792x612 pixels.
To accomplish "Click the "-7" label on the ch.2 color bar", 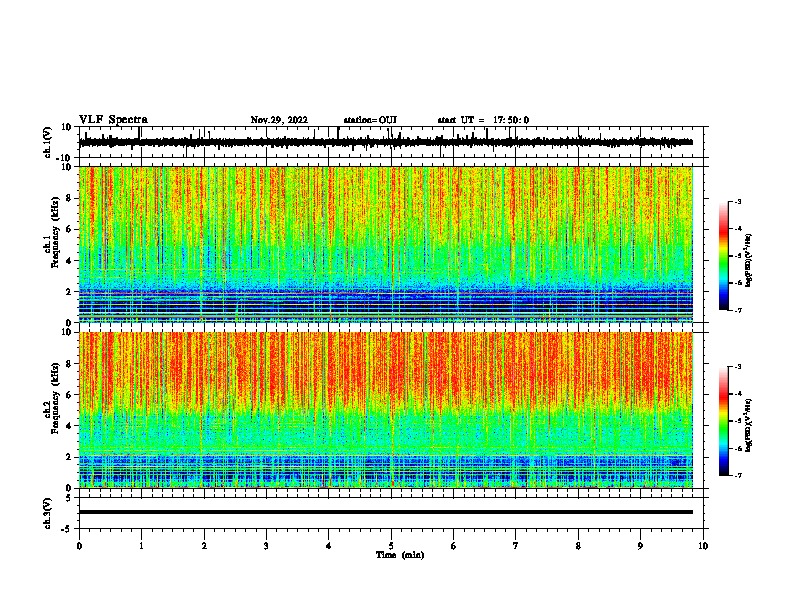I will coord(737,475).
